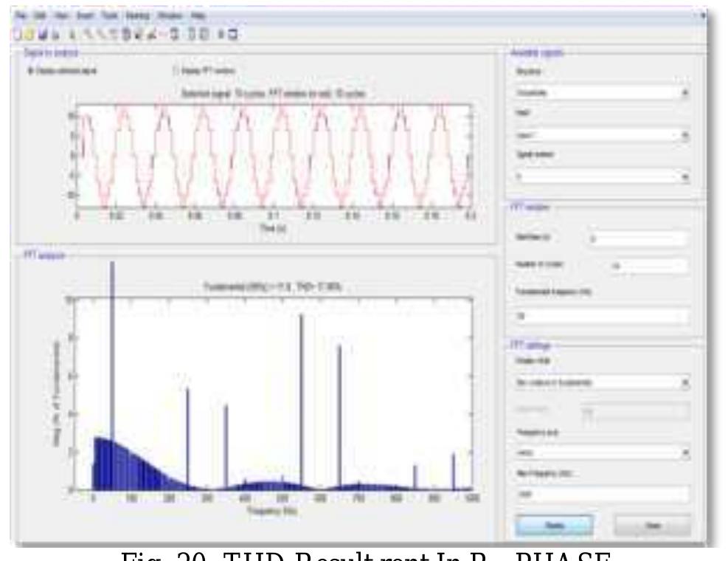Click the Display button
Image resolution: width=728 pixels, height=561 pixels.
point(554,526)
